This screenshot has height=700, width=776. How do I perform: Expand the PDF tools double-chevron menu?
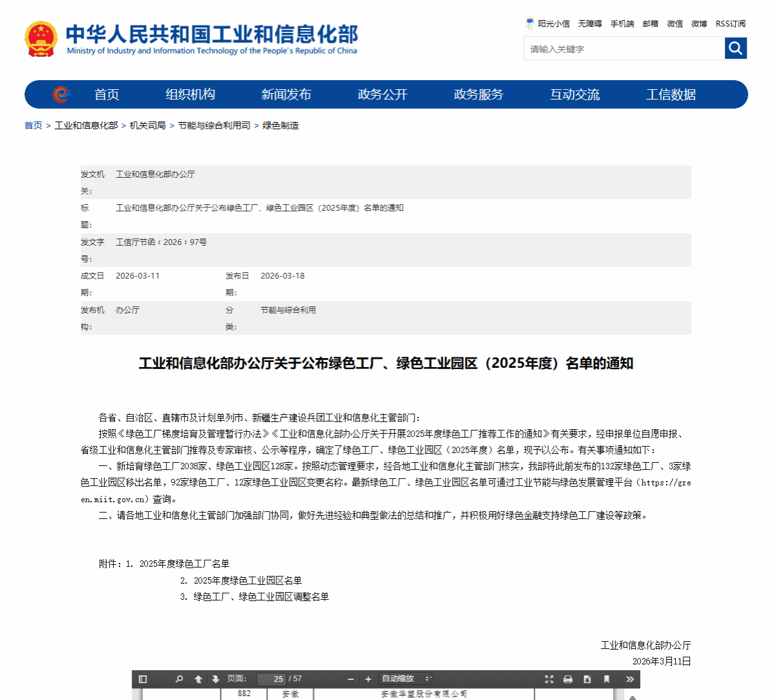pos(630,679)
